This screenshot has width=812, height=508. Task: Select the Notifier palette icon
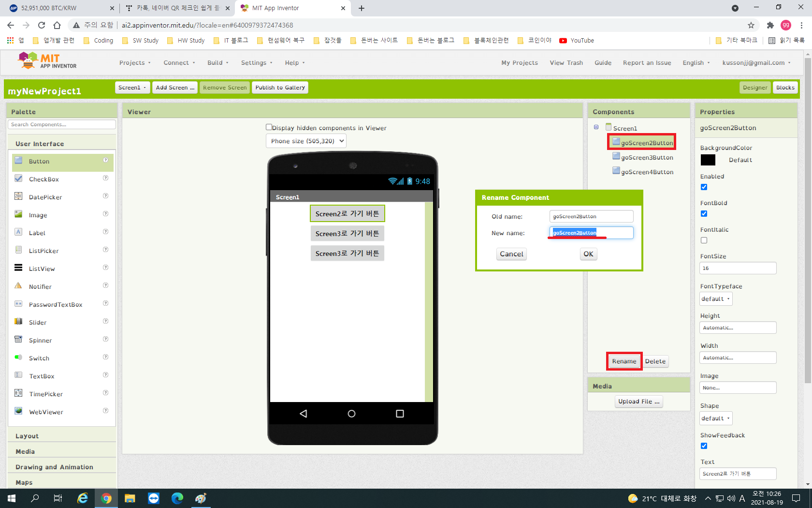[x=18, y=286]
